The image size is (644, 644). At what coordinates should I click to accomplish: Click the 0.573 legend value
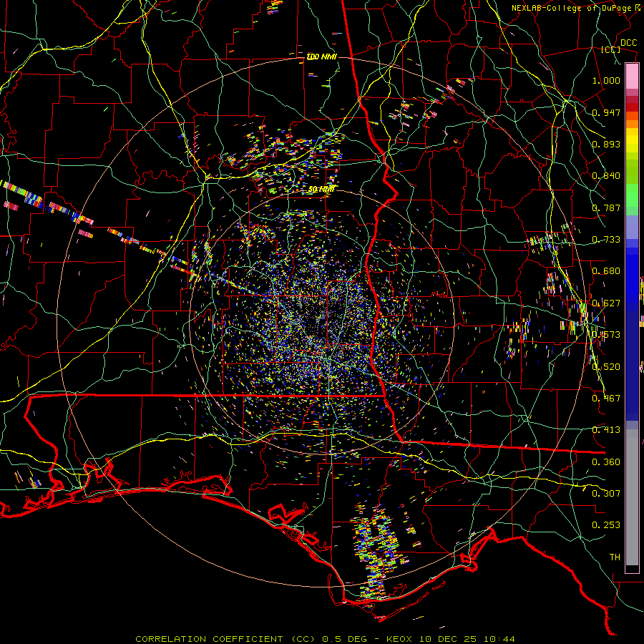coord(606,335)
